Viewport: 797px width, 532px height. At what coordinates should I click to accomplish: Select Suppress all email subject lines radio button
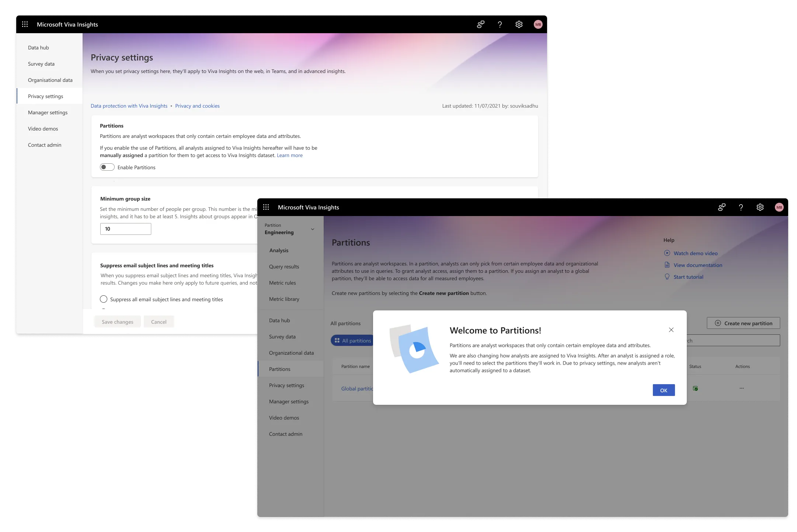coord(104,299)
